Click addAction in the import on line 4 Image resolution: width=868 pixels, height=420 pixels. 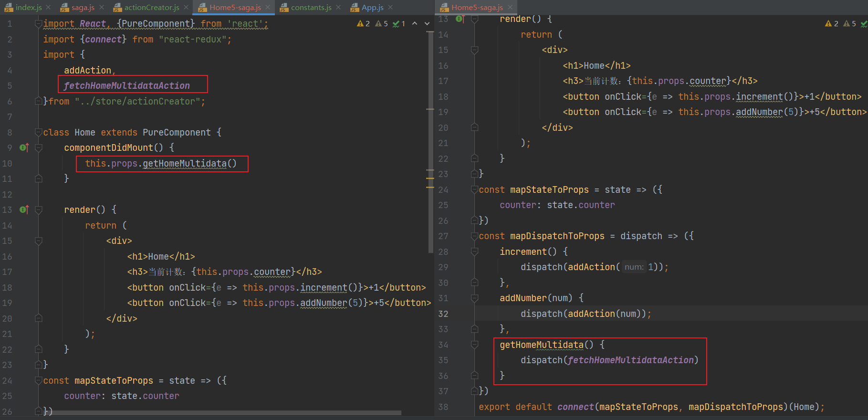click(87, 70)
